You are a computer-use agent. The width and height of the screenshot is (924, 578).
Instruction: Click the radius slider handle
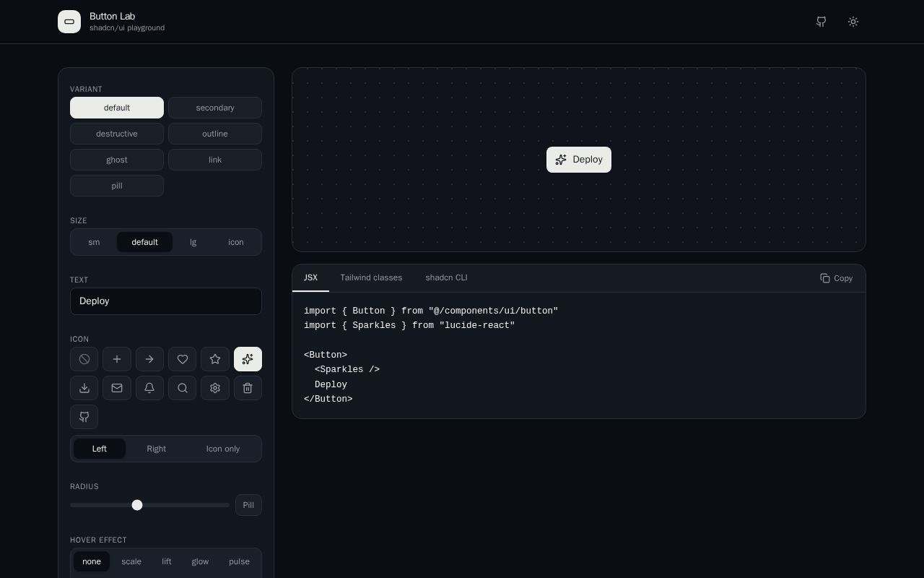coord(137,505)
